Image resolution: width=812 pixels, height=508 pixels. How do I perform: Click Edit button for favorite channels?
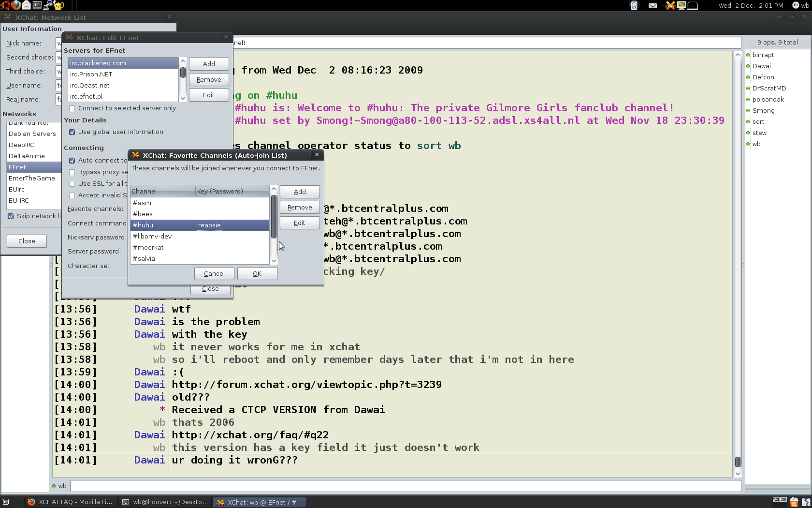tap(300, 223)
